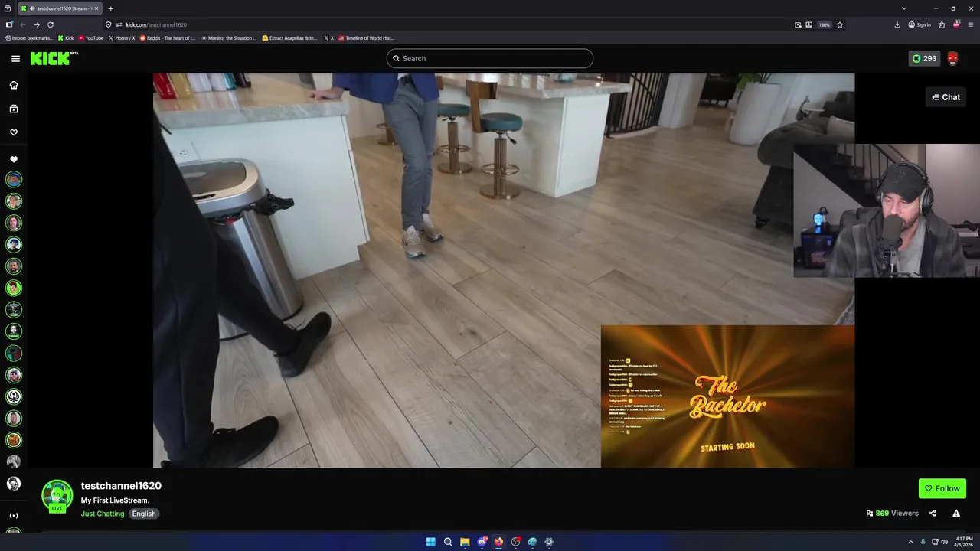
Task: Open Extract Acapellas bookmark
Action: coord(289,37)
